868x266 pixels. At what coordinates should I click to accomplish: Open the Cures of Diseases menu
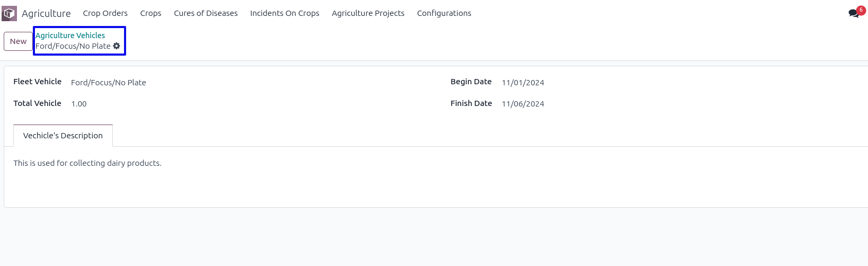click(x=206, y=13)
